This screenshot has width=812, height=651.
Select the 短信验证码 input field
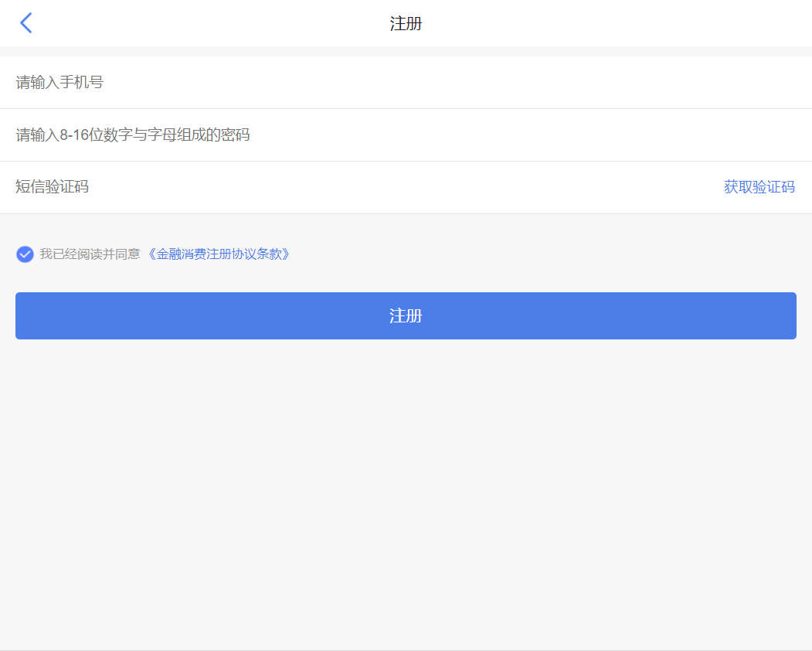pyautogui.click(x=309, y=187)
